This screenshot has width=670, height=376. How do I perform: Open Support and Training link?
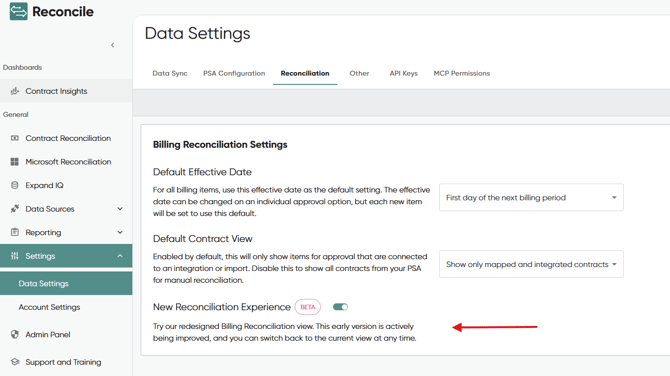[x=66, y=362]
